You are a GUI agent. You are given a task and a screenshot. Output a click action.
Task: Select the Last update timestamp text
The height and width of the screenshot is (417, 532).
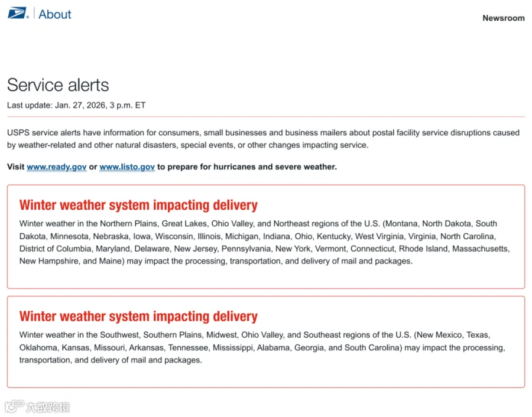(76, 105)
